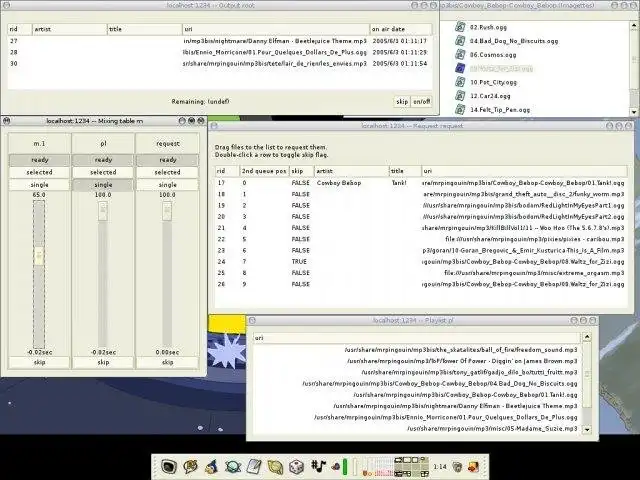Toggle the ready button for request channel
This screenshot has height=480, width=640.
167,160
